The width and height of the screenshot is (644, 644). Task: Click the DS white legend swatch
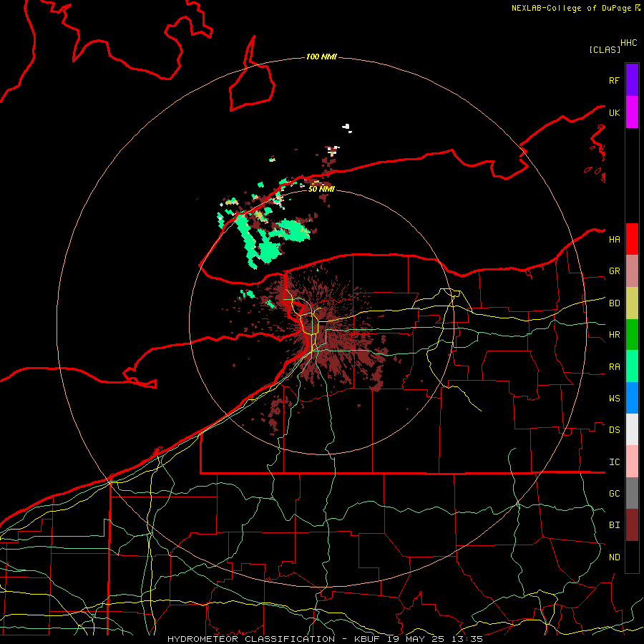coord(632,429)
